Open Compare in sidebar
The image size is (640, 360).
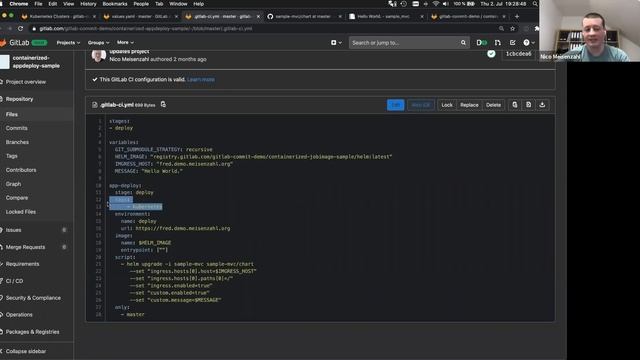[x=17, y=198]
